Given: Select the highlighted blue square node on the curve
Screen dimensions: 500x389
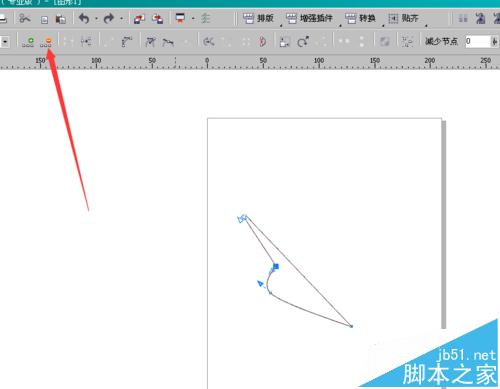Looking at the screenshot, I should [x=276, y=266].
